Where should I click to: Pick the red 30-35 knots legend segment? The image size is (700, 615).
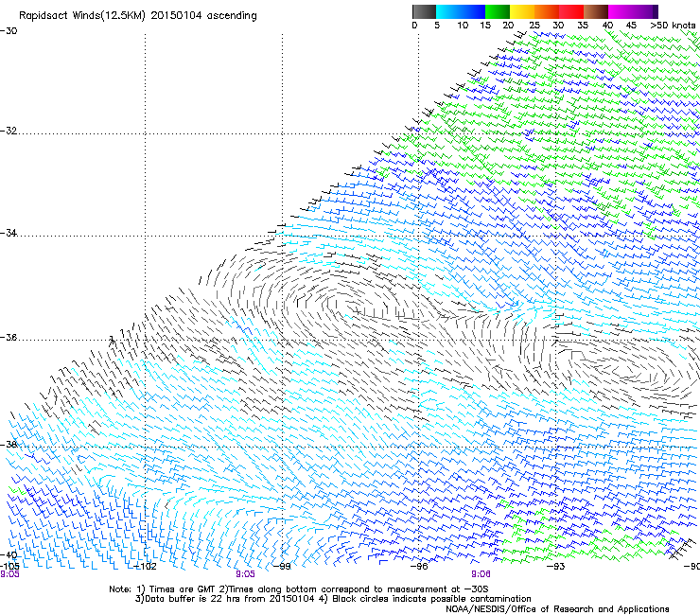coord(571,11)
